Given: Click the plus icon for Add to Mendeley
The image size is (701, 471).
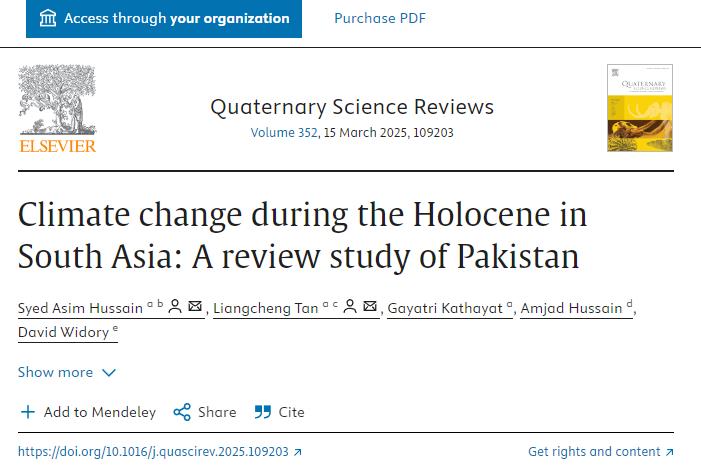Looking at the screenshot, I should pyautogui.click(x=28, y=412).
